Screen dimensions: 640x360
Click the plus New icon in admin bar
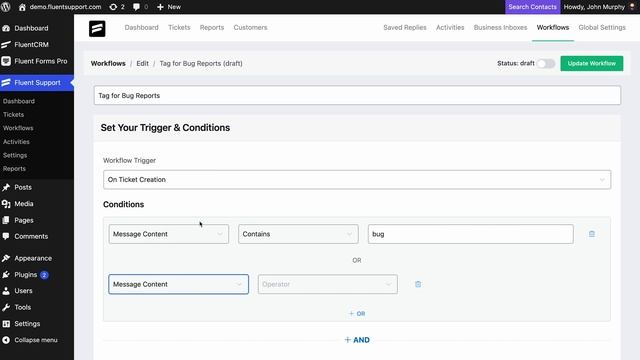click(x=160, y=7)
